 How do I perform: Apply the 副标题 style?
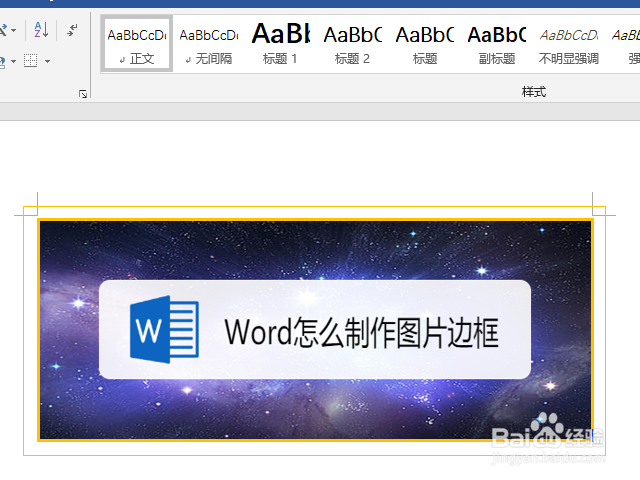496,44
